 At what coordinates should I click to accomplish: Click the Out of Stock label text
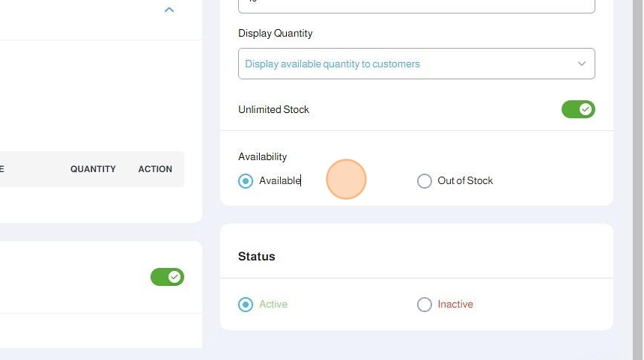tap(465, 180)
